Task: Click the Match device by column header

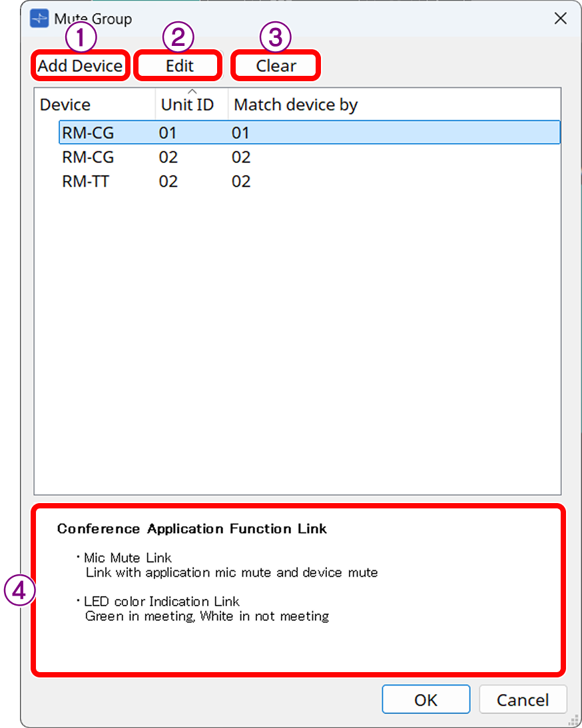Action: [295, 104]
